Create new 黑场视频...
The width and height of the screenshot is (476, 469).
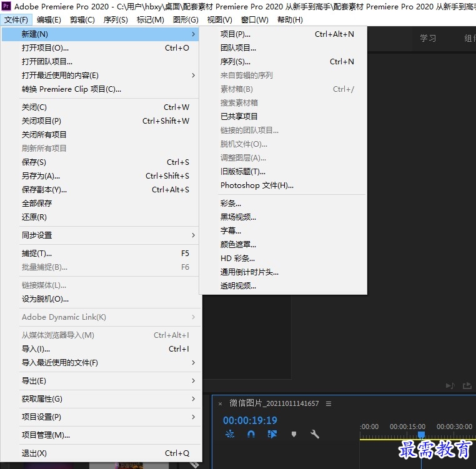coord(283,217)
